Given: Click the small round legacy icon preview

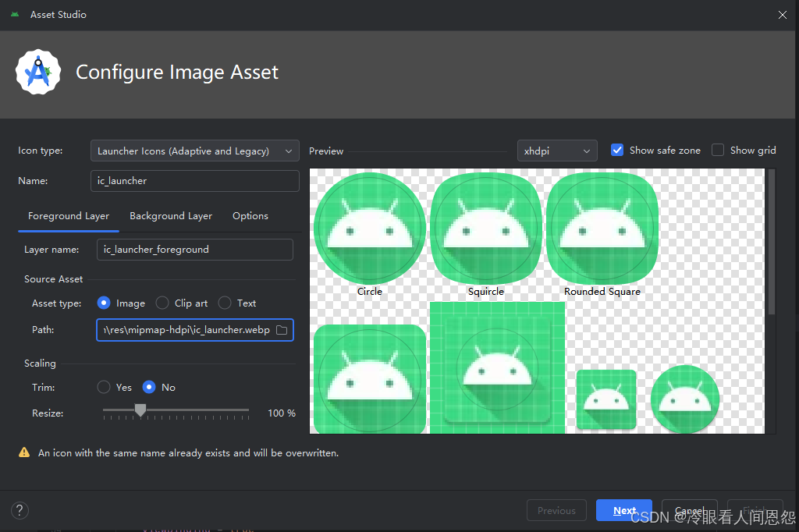Looking at the screenshot, I should (685, 399).
